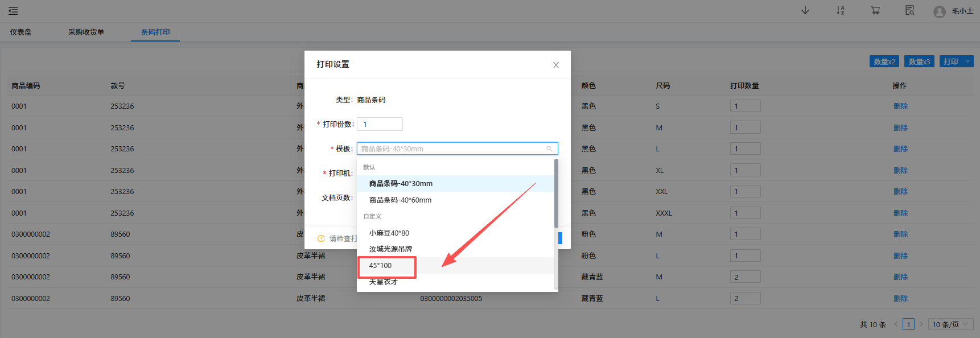Image resolution: width=980 pixels, height=338 pixels.
Task: Switch to the 仪表盘 tab
Action: (21, 32)
